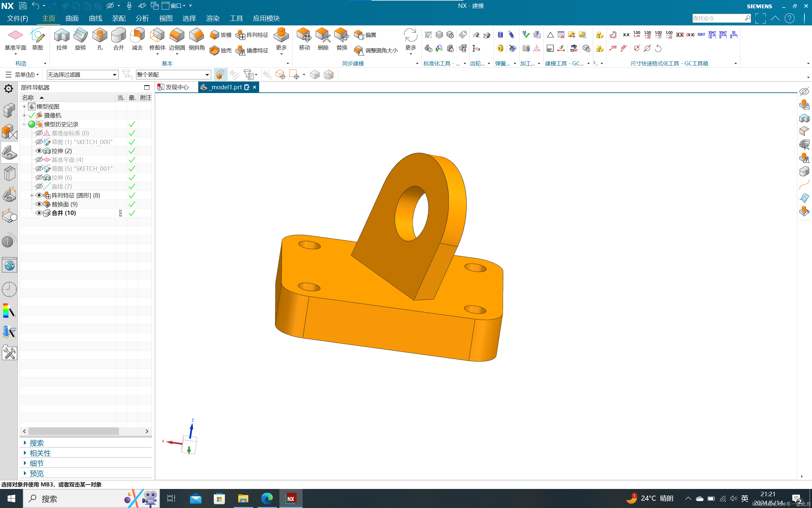The height and width of the screenshot is (508, 812).
Task: Switch to the 曲面 ribbon tab
Action: [72, 18]
